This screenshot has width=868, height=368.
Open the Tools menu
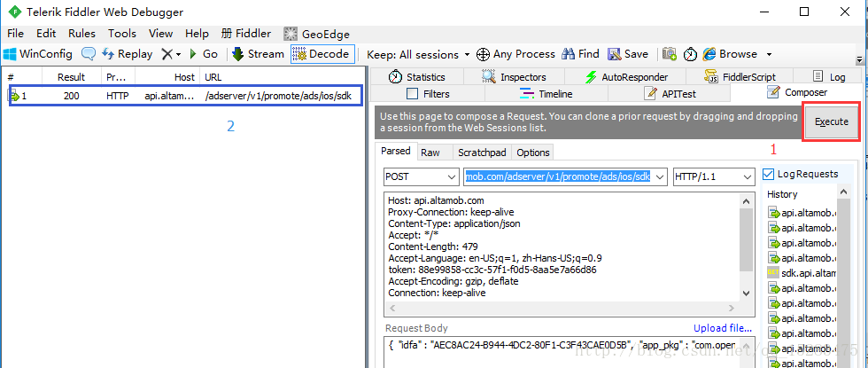[122, 34]
